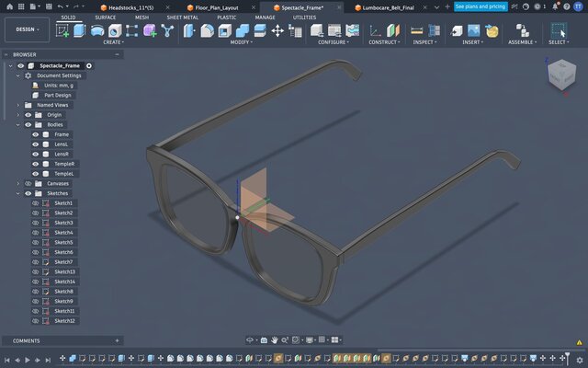Screen dimensions: 588x368
Task: Open the Data Panel grid icon
Action: coord(21,6)
